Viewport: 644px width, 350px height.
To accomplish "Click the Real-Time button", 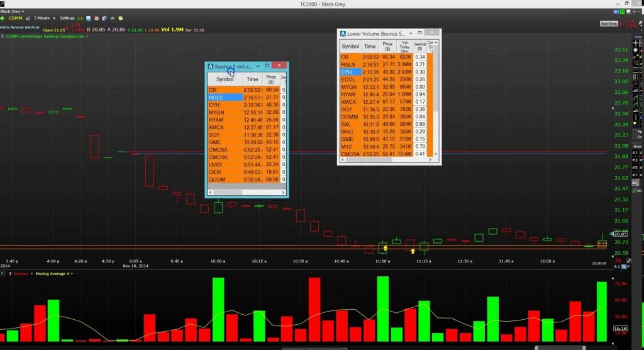I will (x=609, y=23).
